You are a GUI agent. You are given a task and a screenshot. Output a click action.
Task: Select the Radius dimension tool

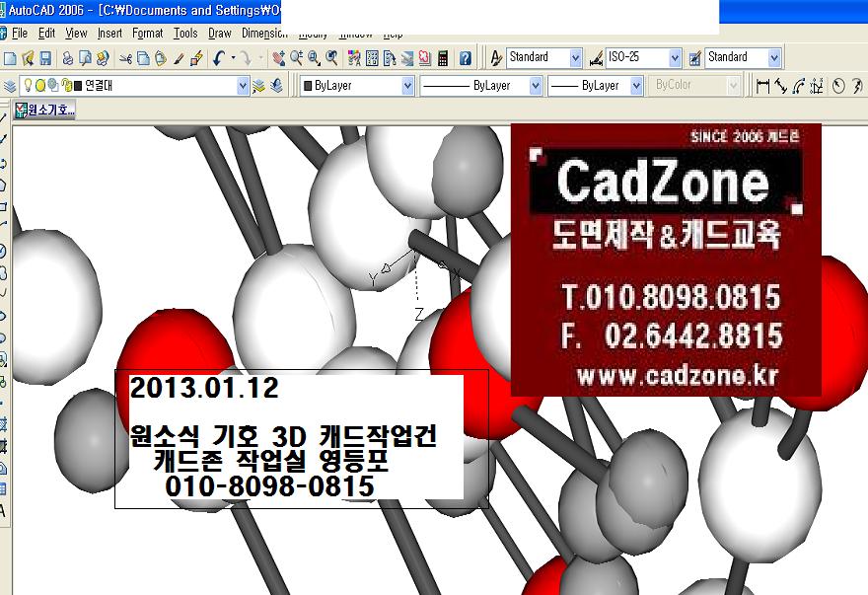click(x=838, y=86)
